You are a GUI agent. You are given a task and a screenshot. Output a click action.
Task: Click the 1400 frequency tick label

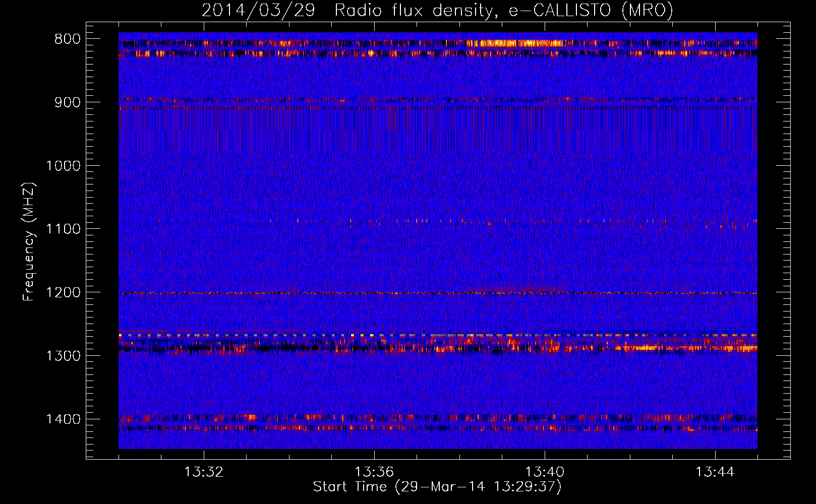64,419
